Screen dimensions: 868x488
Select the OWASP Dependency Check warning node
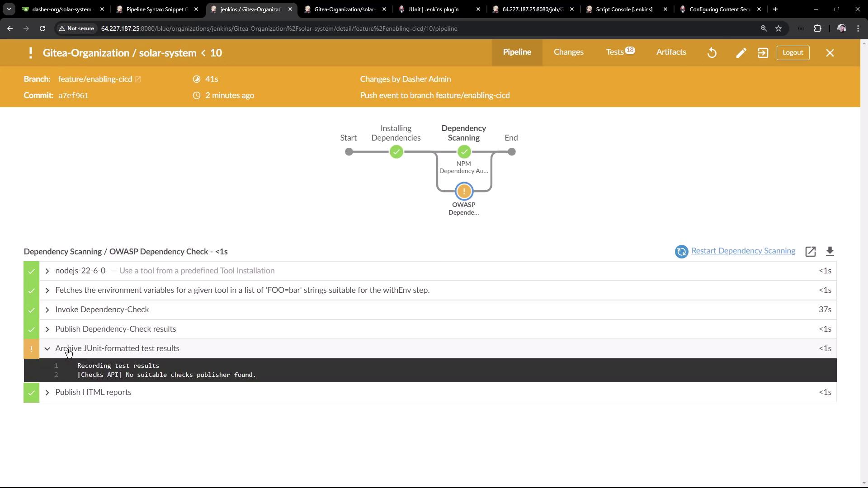point(464,192)
